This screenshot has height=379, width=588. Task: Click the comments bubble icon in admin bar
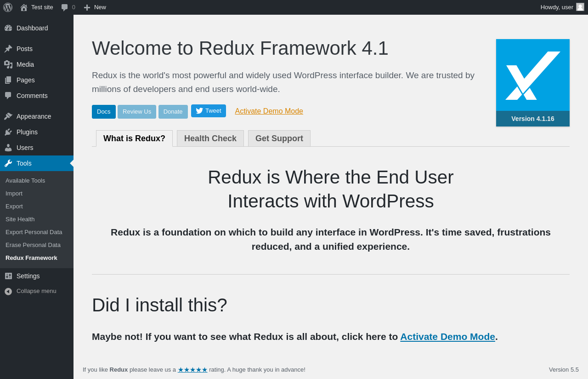pos(65,7)
